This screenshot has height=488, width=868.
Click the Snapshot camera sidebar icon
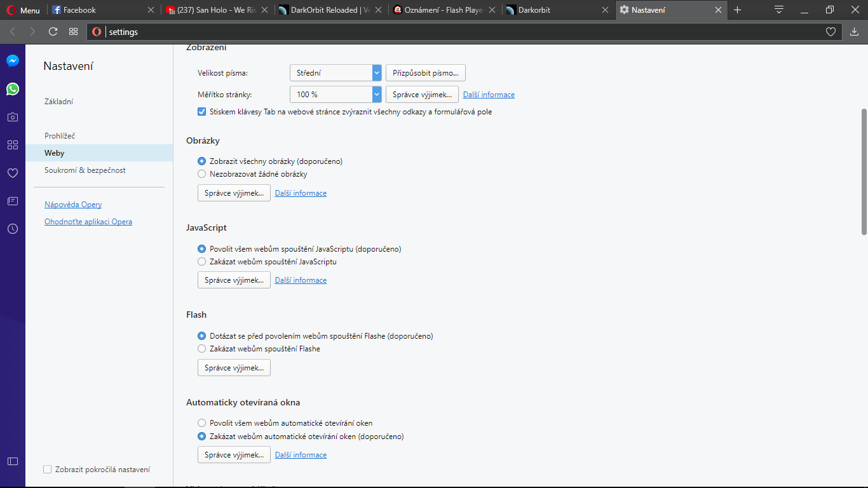(x=13, y=117)
